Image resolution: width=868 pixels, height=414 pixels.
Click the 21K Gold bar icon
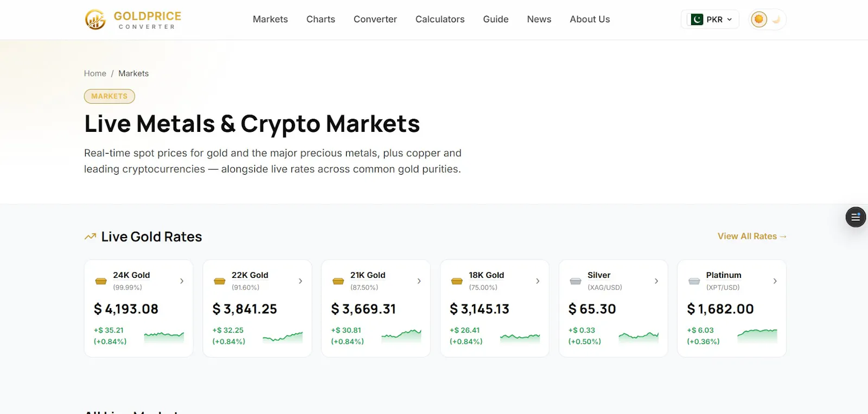(x=339, y=281)
